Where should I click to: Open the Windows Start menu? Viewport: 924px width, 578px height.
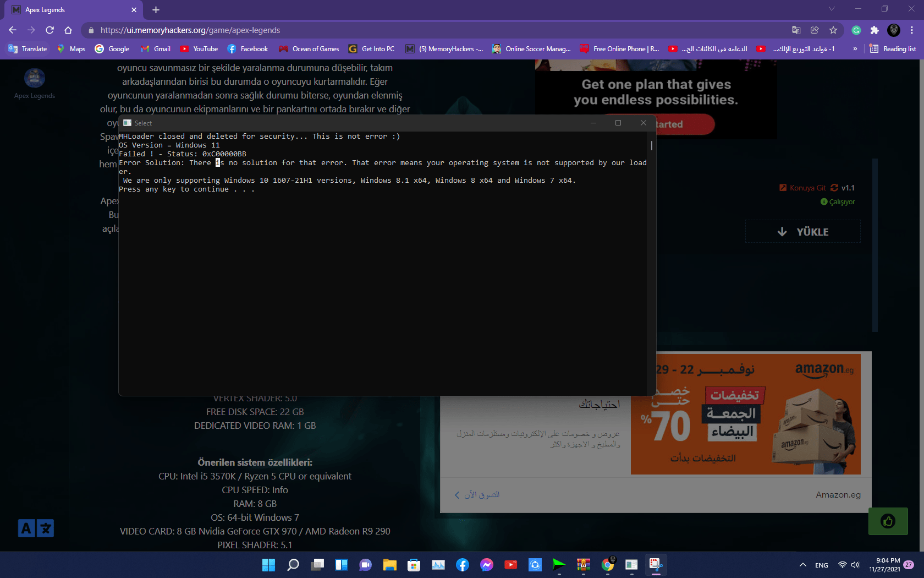[x=268, y=565]
